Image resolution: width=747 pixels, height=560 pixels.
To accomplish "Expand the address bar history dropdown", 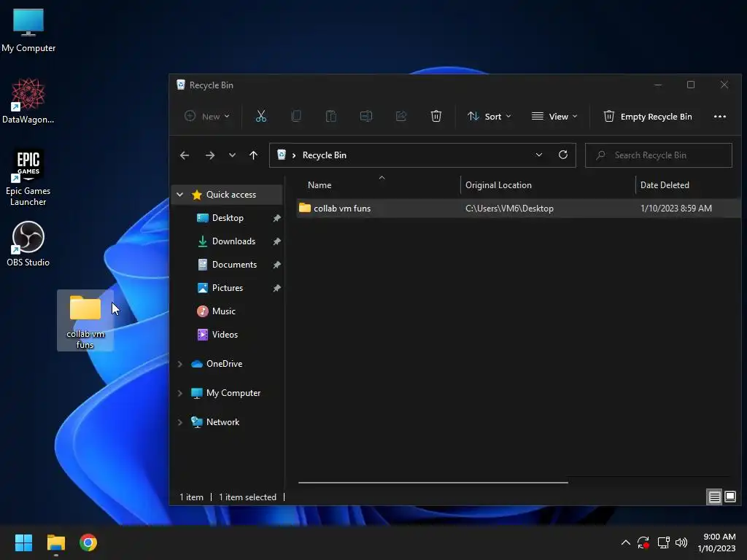I will 539,155.
